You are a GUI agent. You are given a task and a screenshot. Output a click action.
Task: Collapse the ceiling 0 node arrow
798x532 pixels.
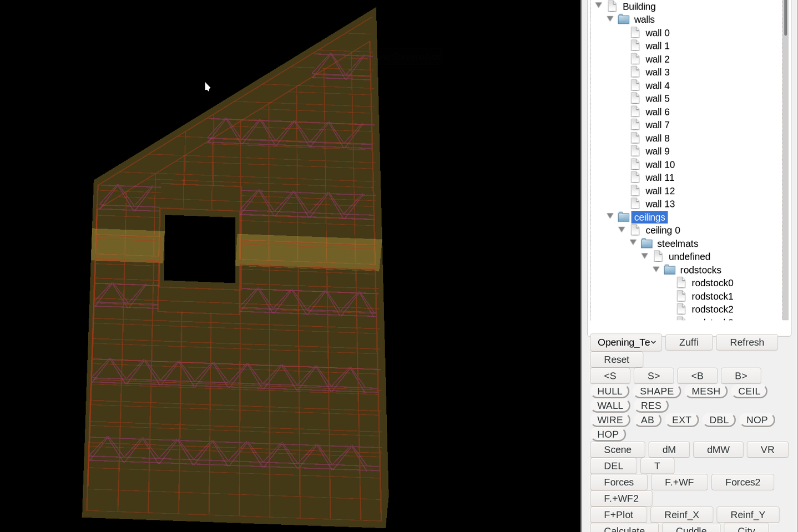click(622, 230)
